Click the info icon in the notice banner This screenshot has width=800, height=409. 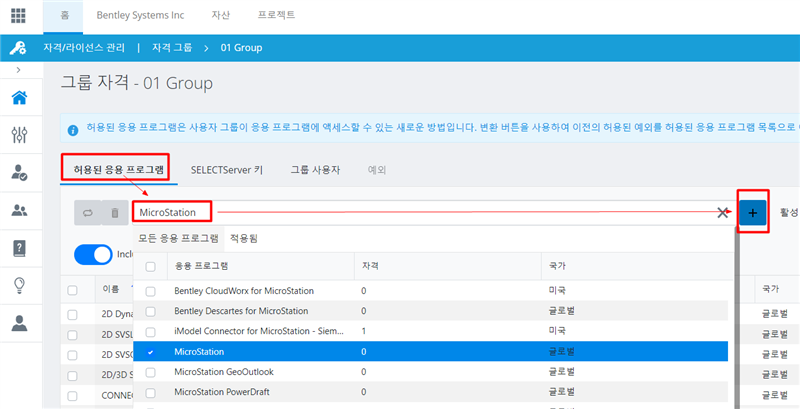(72, 131)
